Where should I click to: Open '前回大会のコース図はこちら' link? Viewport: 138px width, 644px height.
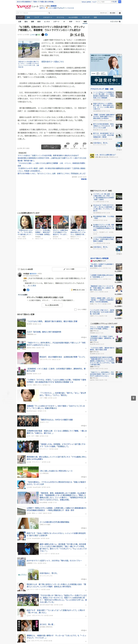53,62
